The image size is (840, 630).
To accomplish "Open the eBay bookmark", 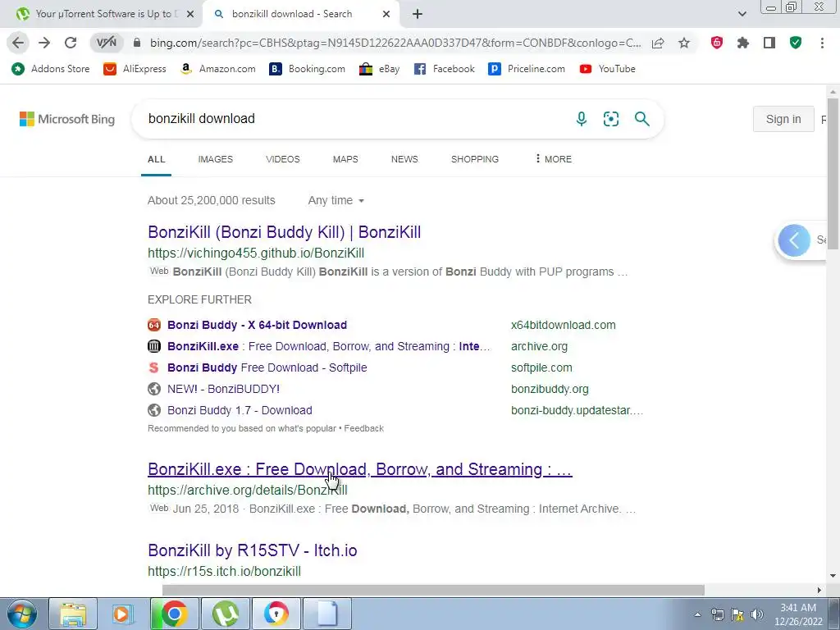I will click(379, 69).
